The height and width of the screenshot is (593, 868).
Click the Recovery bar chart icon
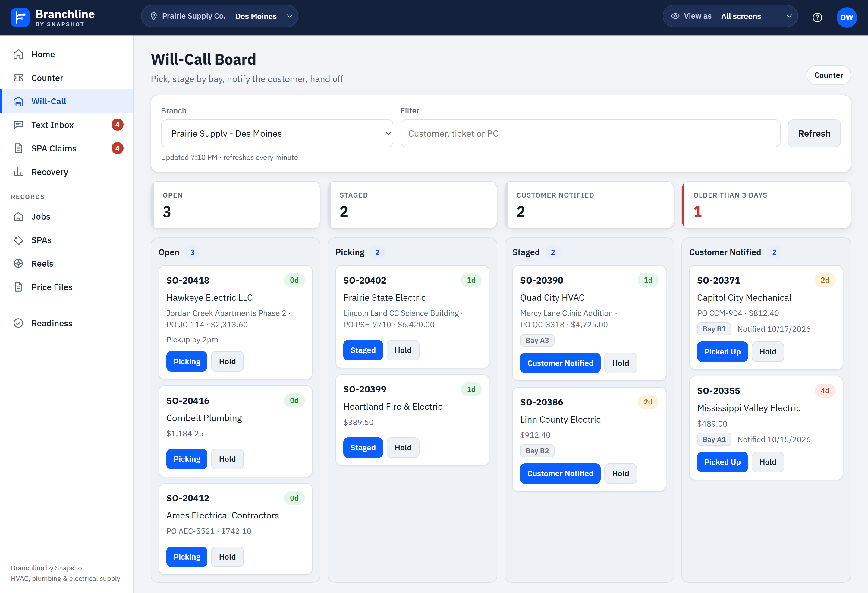pyautogui.click(x=18, y=172)
